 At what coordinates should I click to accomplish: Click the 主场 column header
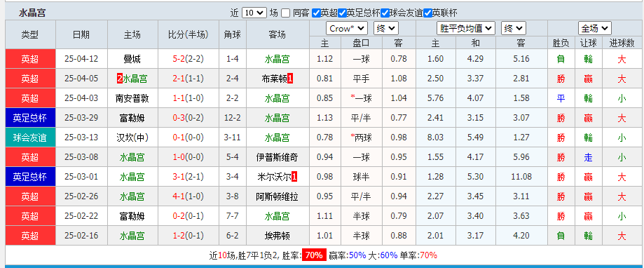pos(132,35)
